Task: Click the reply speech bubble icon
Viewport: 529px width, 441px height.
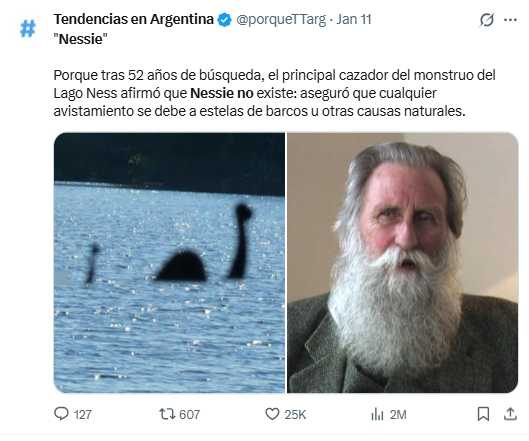Action: pyautogui.click(x=61, y=414)
